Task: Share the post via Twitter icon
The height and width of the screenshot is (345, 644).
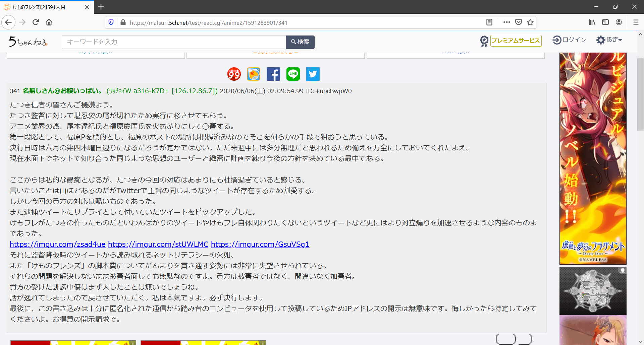Action: coord(313,74)
